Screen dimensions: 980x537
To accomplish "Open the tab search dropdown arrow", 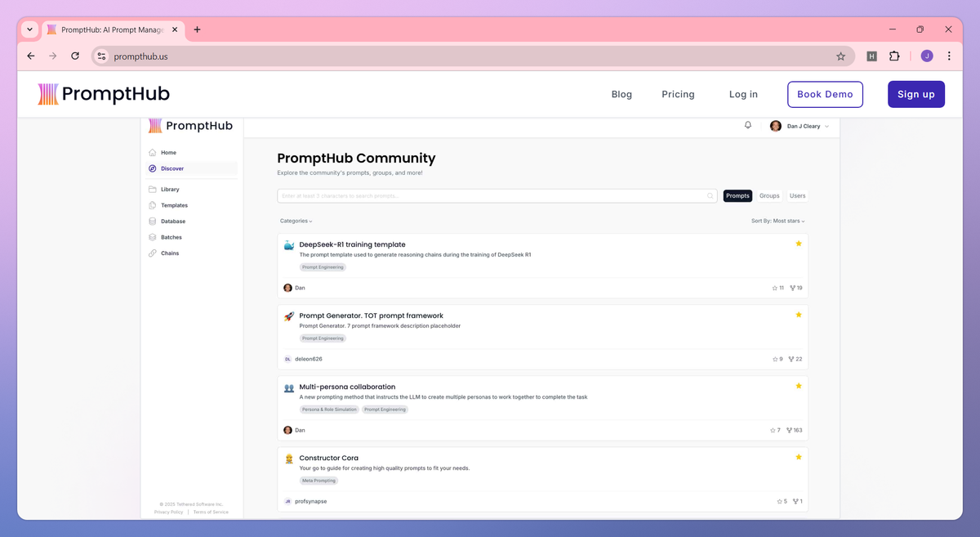I will click(30, 29).
